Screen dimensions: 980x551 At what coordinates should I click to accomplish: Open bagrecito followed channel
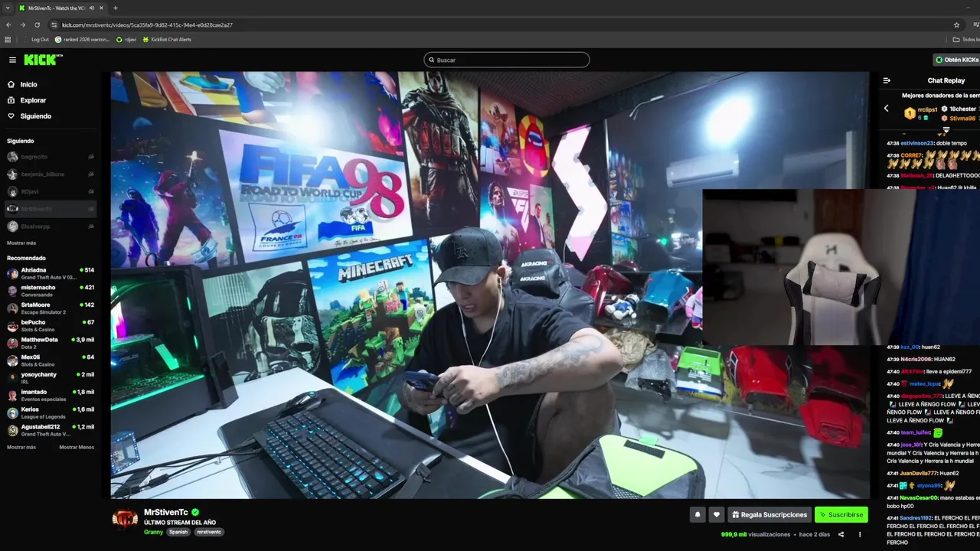click(x=50, y=157)
